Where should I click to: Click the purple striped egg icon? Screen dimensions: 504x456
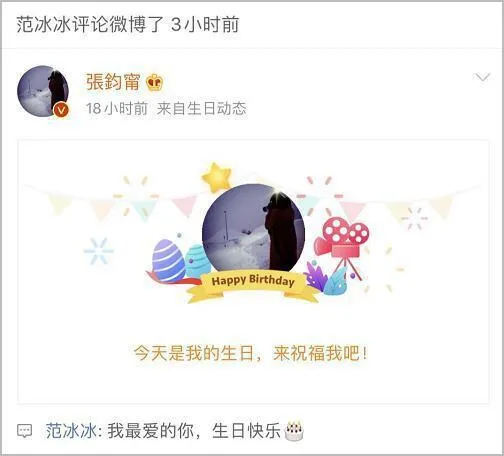click(x=168, y=261)
